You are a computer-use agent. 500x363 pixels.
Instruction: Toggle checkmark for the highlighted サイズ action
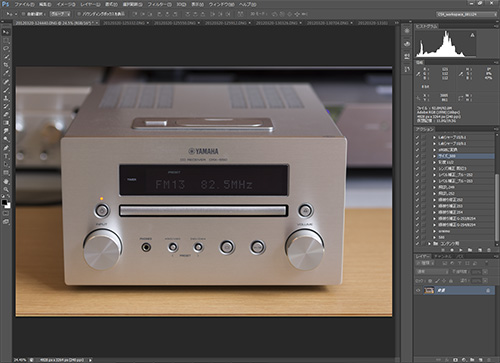[x=417, y=156]
